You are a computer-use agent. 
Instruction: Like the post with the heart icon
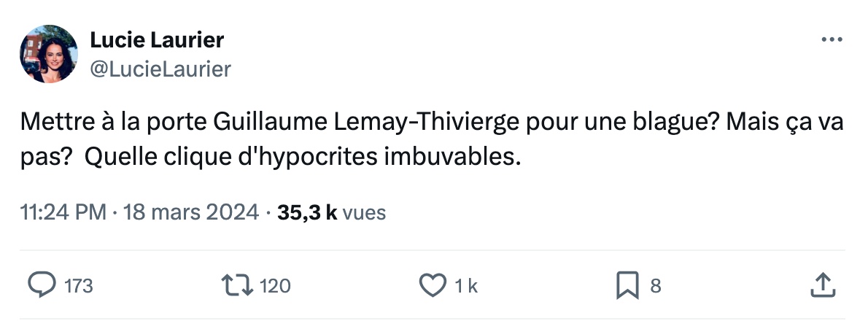tap(433, 286)
